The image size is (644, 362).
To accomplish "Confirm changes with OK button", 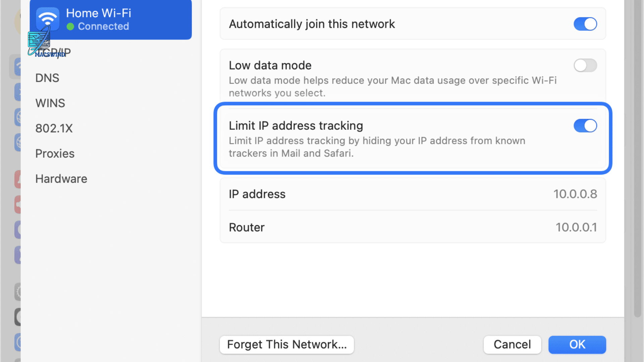I will click(x=577, y=345).
